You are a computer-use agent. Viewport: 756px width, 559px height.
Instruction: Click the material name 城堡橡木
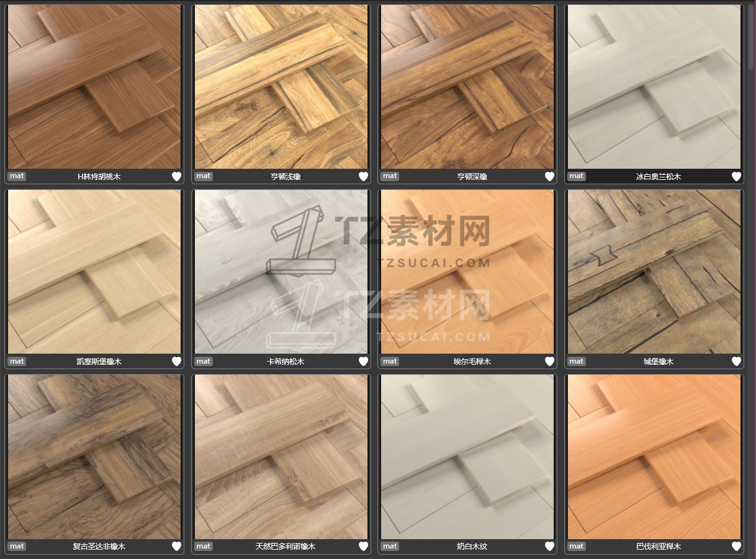(659, 362)
